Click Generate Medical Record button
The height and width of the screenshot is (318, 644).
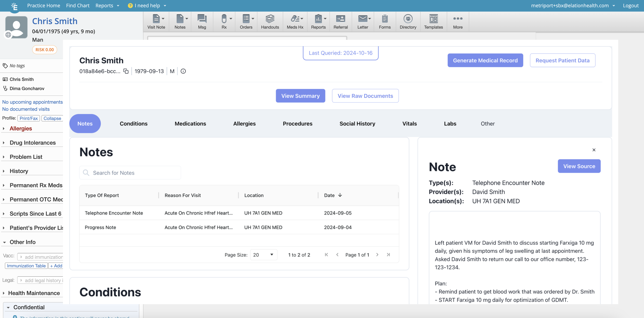click(x=485, y=60)
